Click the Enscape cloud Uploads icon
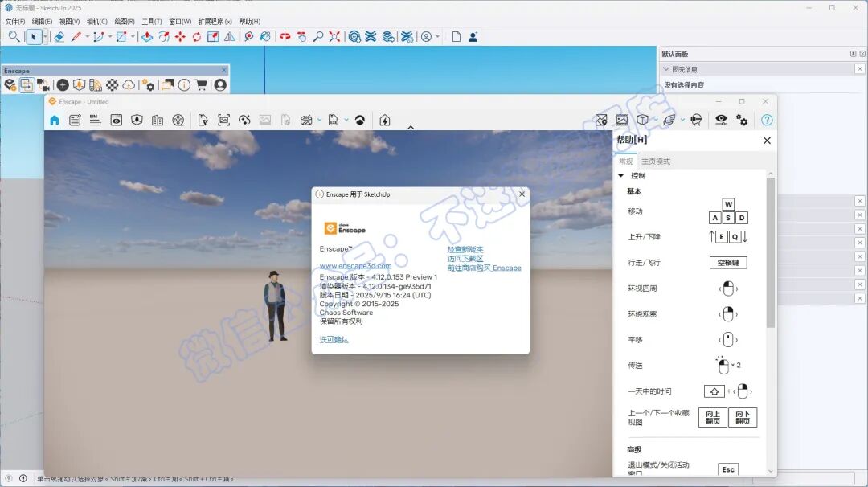Screen dimensions: 868x487 point(129,84)
